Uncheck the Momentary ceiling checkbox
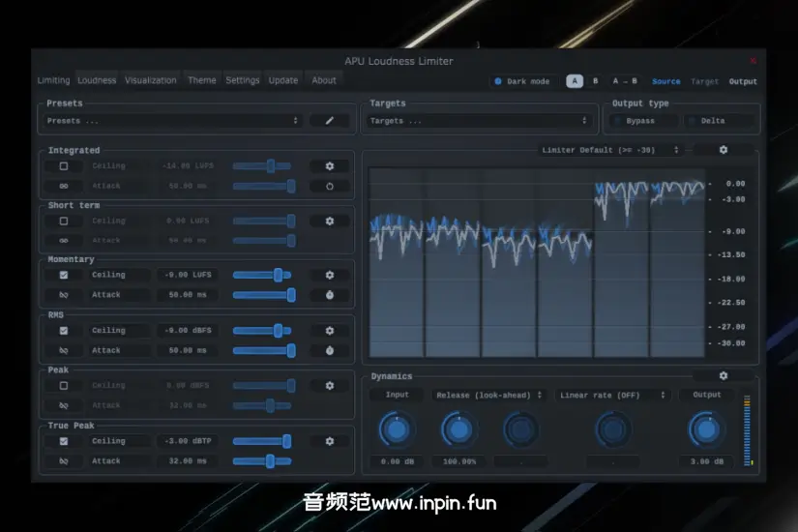 click(64, 275)
